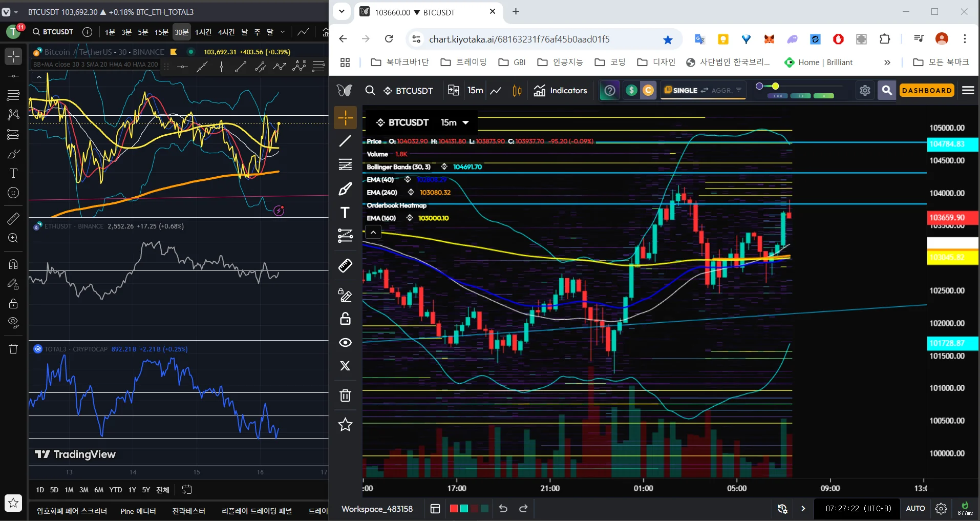
Task: Click the ruler measure tool in Kiyotaka
Action: click(345, 265)
